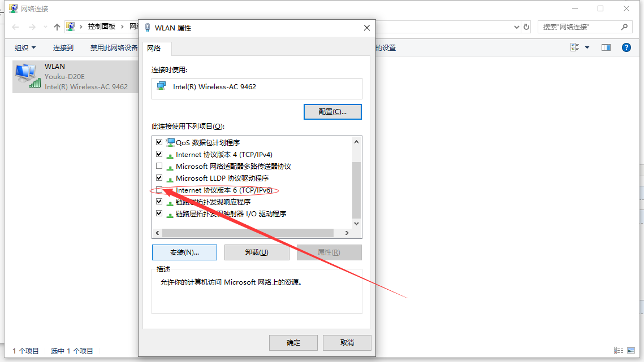
Task: Select the 网络 tab in WLAN properties
Action: click(x=154, y=49)
